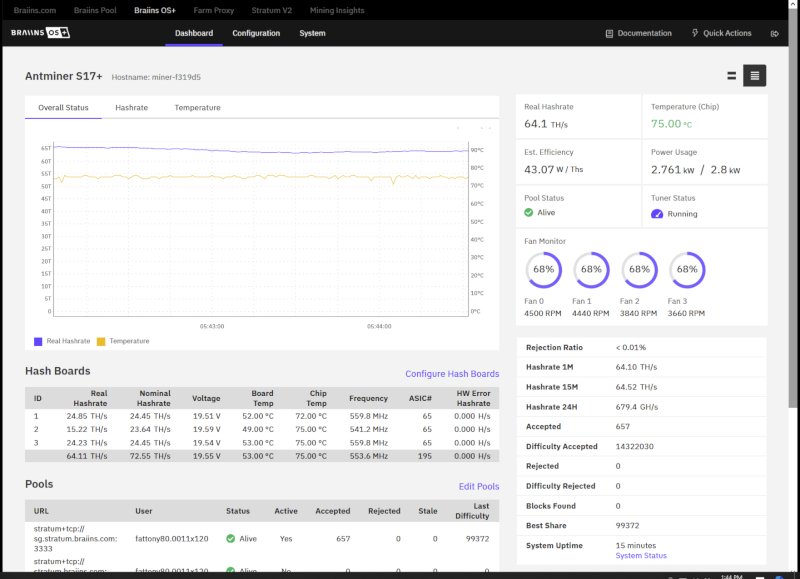This screenshot has width=800, height=579.
Task: Click the Quick Actions lightning icon
Action: (695, 33)
